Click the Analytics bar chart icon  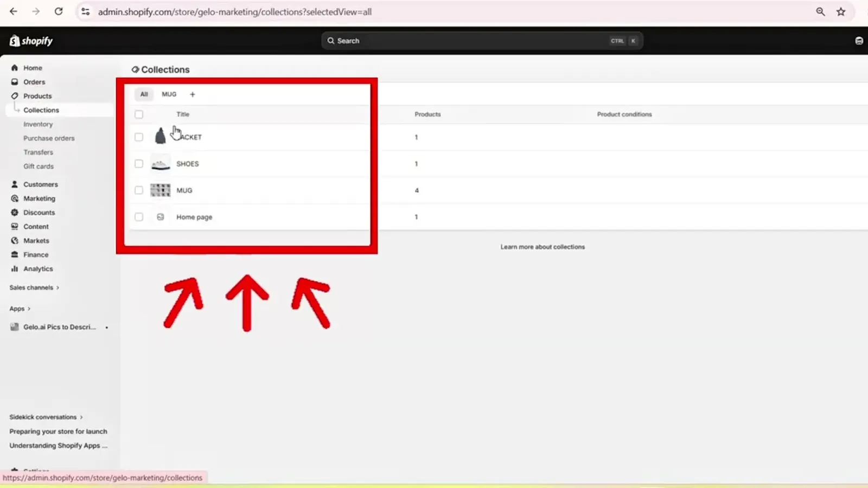pyautogui.click(x=15, y=269)
